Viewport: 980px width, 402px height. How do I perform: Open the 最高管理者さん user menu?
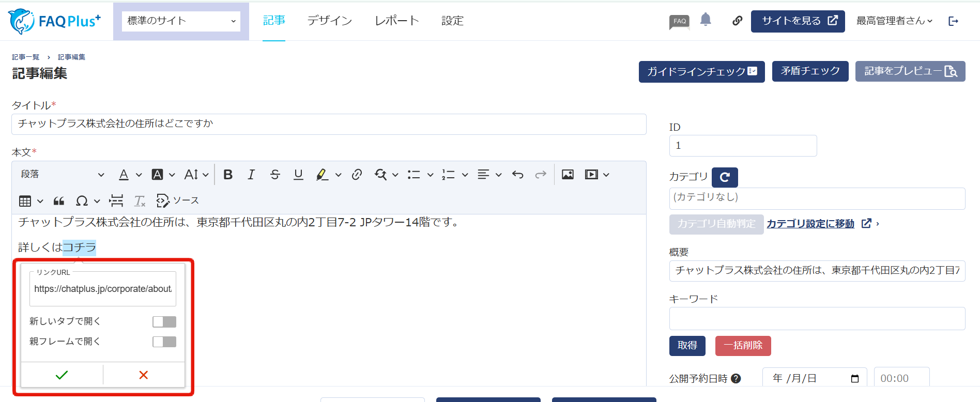894,21
